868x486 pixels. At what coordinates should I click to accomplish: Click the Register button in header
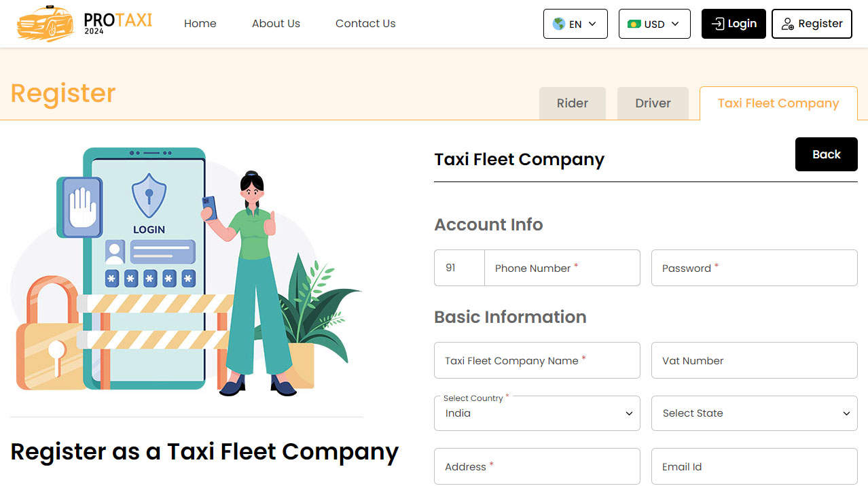click(812, 24)
